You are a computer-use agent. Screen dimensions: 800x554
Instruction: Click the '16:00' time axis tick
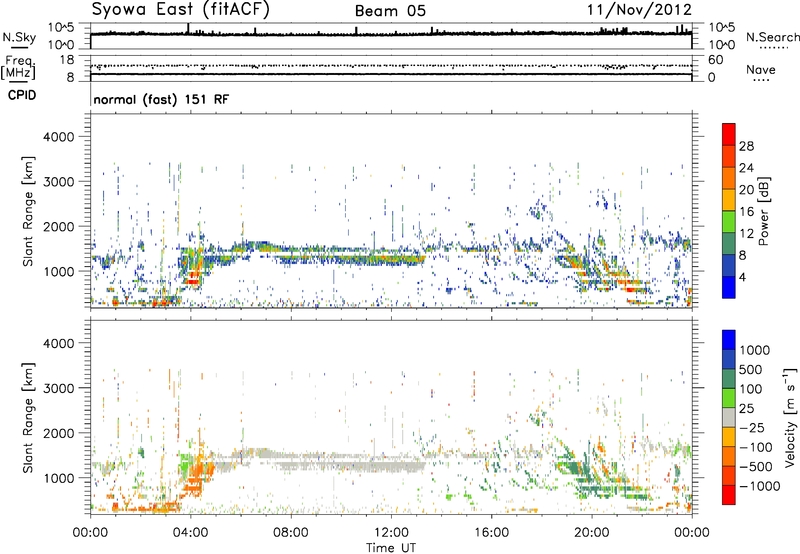[x=491, y=533]
